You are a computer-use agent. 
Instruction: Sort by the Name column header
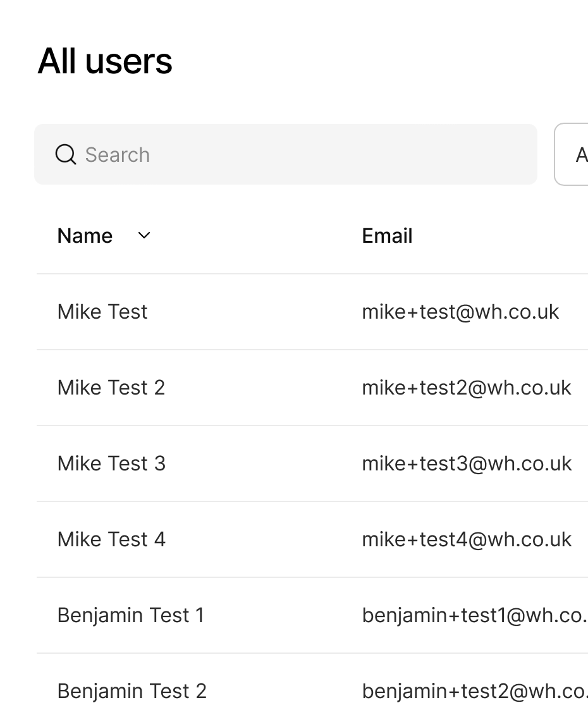coord(85,236)
